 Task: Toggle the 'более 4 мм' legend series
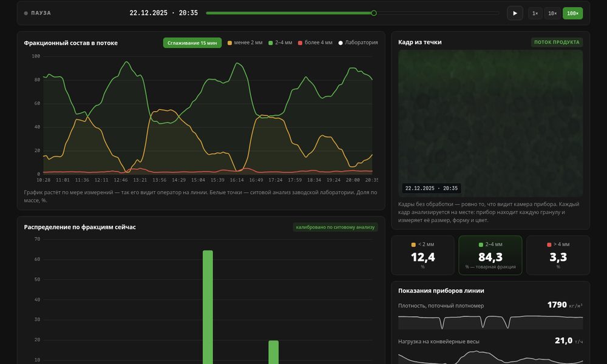point(315,42)
